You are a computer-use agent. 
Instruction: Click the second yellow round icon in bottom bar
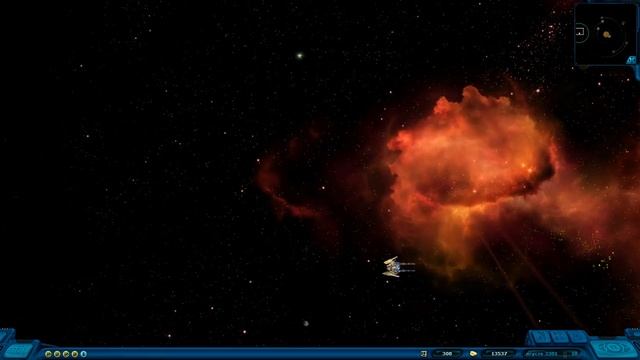(57, 354)
